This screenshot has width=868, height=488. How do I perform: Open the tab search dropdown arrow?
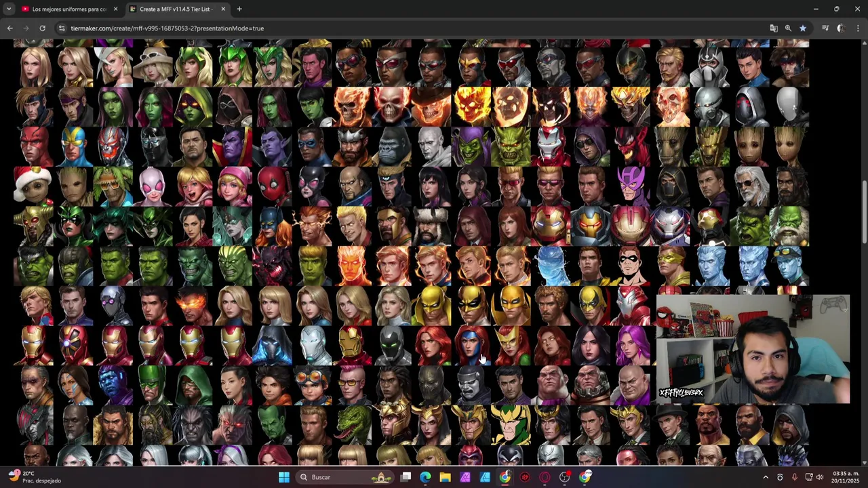[9, 9]
